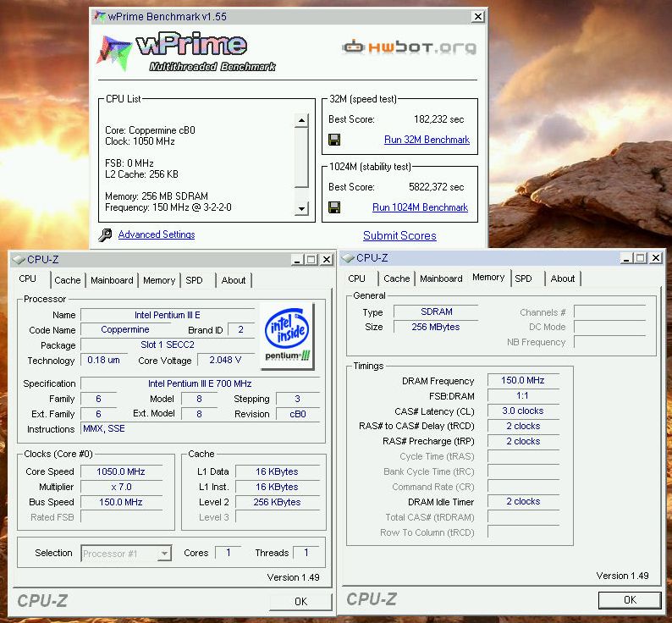The height and width of the screenshot is (623, 672).
Task: Open Advanced Settings link
Action: click(157, 234)
